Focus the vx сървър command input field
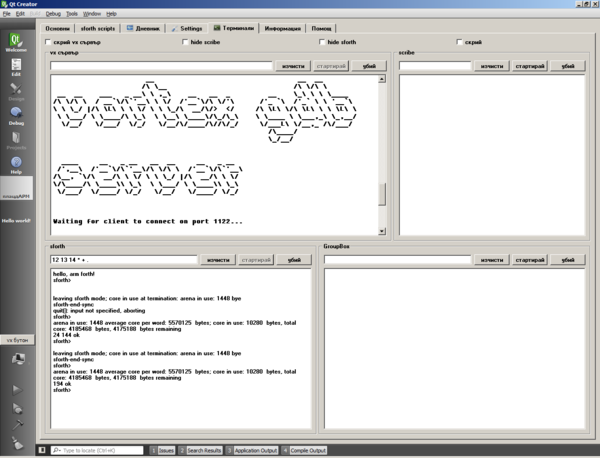 coord(161,66)
